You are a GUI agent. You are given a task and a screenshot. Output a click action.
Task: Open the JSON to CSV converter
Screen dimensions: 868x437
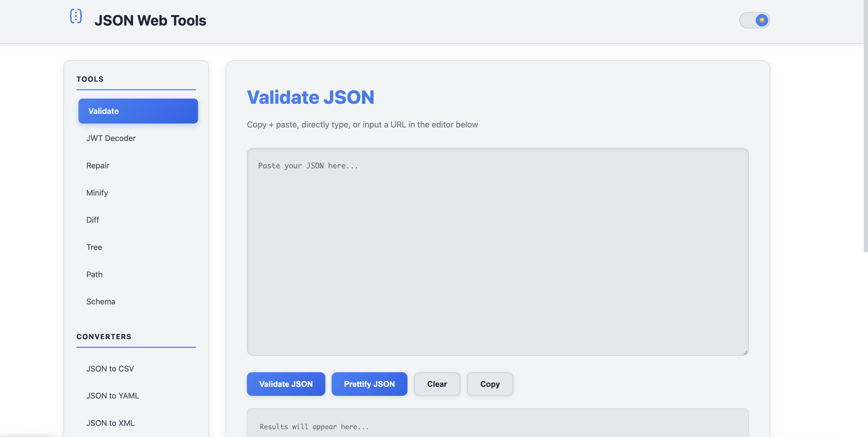[x=110, y=368]
